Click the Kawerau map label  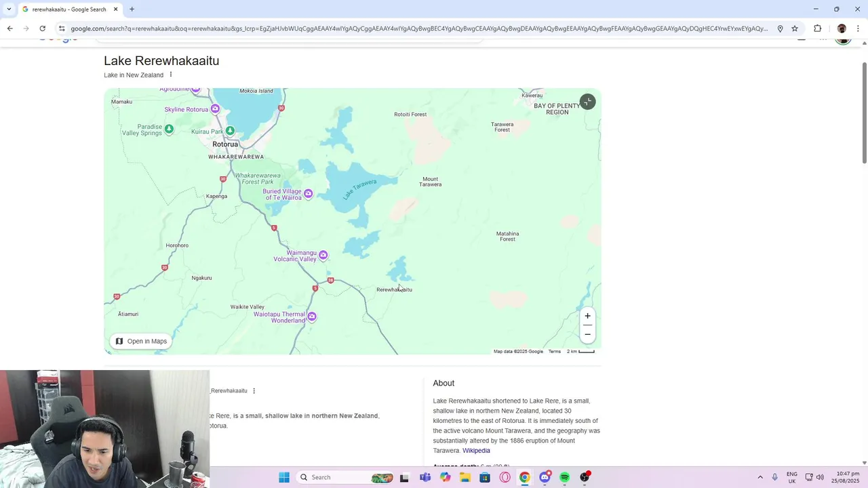coord(532,96)
